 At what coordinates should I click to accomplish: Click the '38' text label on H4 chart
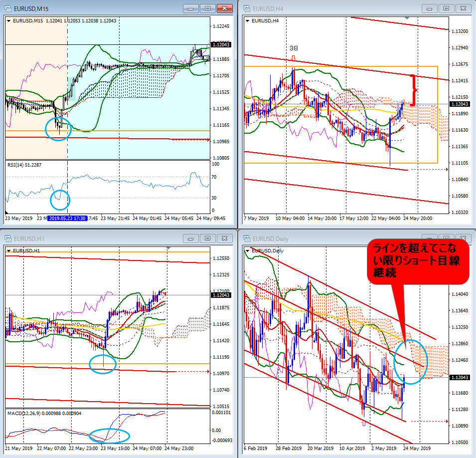coord(294,48)
